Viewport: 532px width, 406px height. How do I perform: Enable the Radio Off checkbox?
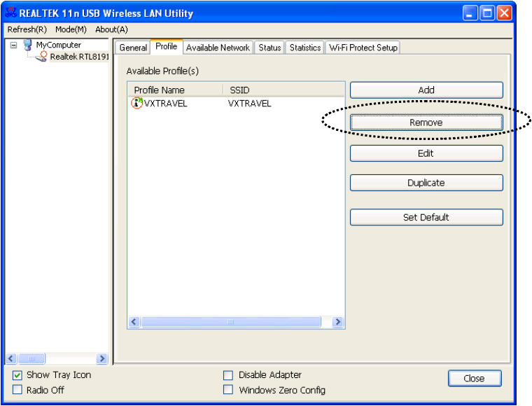17,389
